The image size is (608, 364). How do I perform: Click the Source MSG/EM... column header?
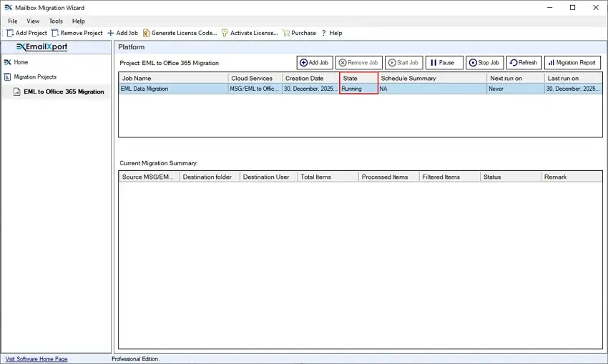tap(149, 177)
